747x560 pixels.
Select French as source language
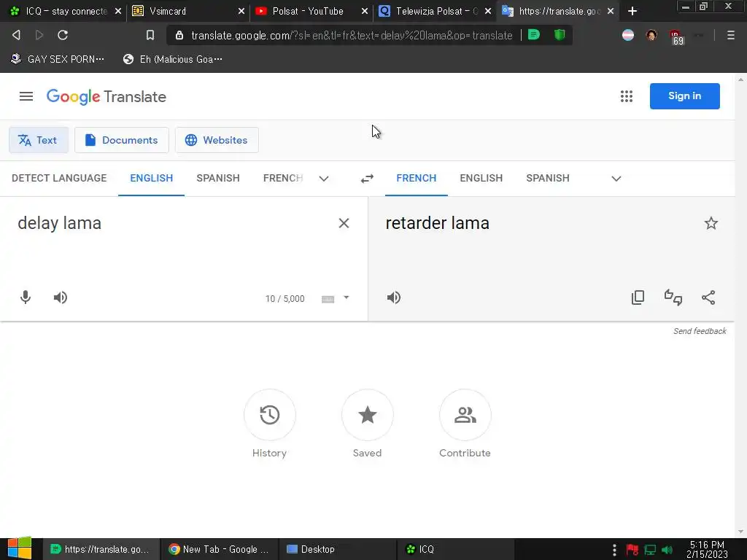[283, 178]
